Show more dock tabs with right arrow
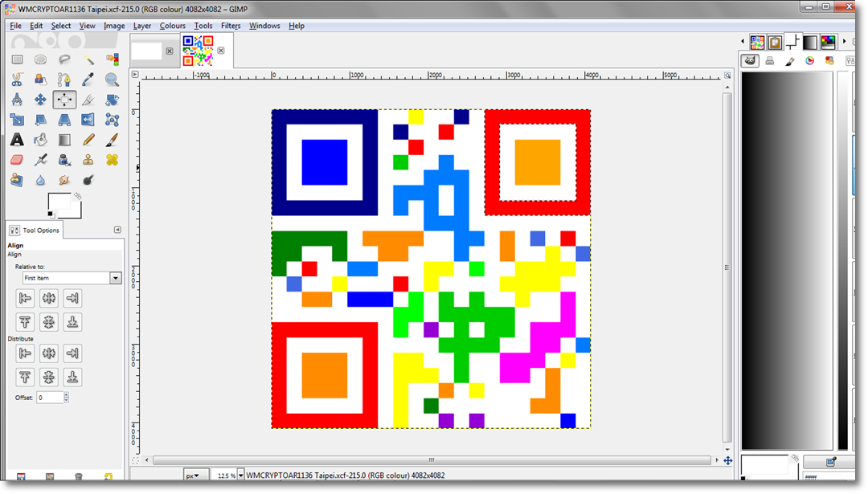 coord(844,42)
